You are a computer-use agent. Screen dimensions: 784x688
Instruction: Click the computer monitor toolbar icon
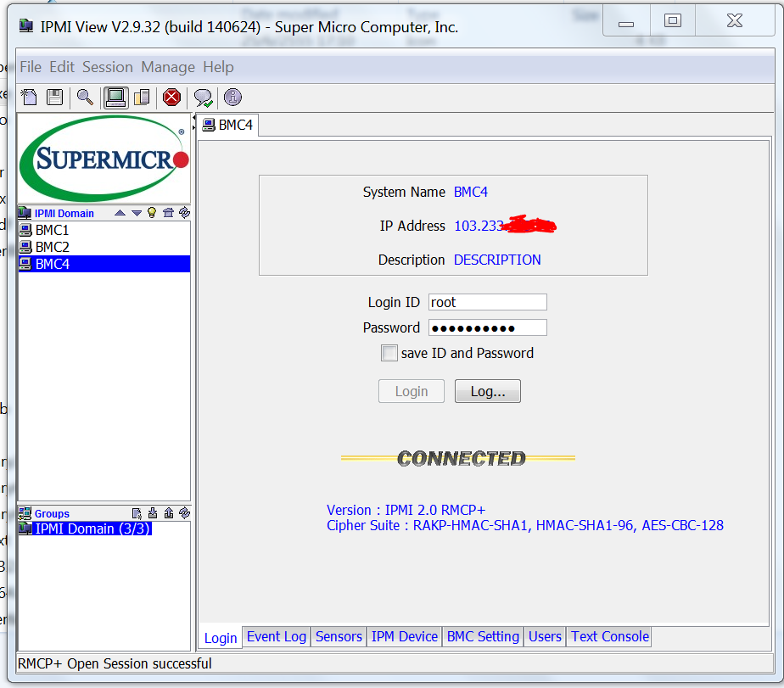pyautogui.click(x=116, y=97)
